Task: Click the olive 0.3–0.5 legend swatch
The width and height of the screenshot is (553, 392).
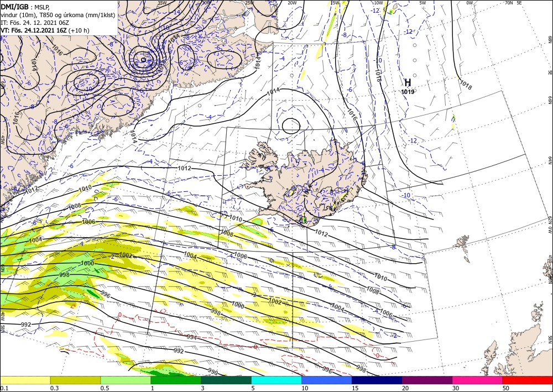Action: click(x=75, y=380)
